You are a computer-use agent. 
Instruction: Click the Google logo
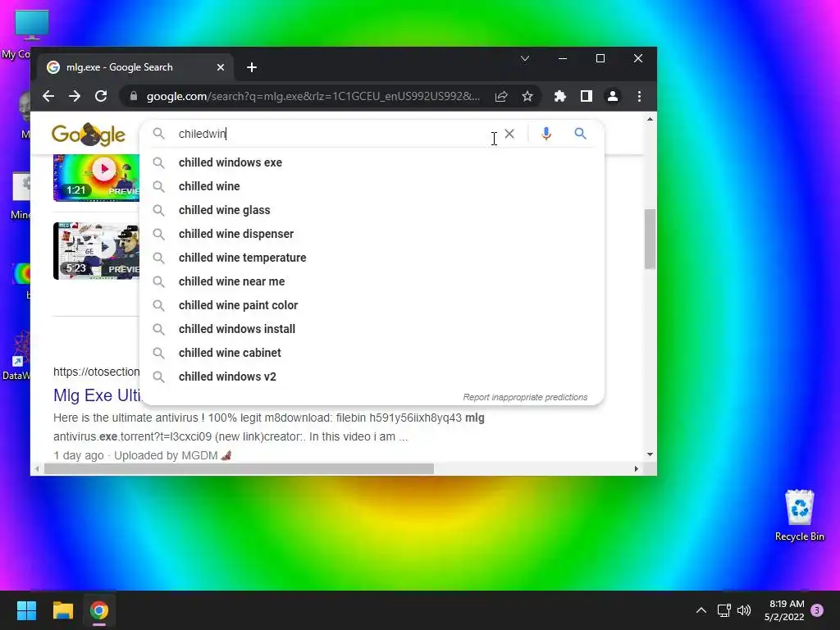point(89,135)
